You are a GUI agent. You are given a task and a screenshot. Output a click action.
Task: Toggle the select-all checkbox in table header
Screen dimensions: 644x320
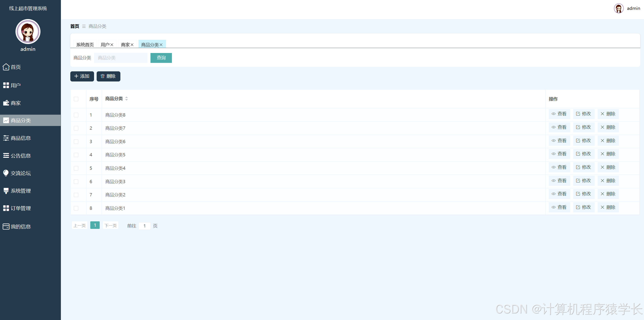(76, 99)
